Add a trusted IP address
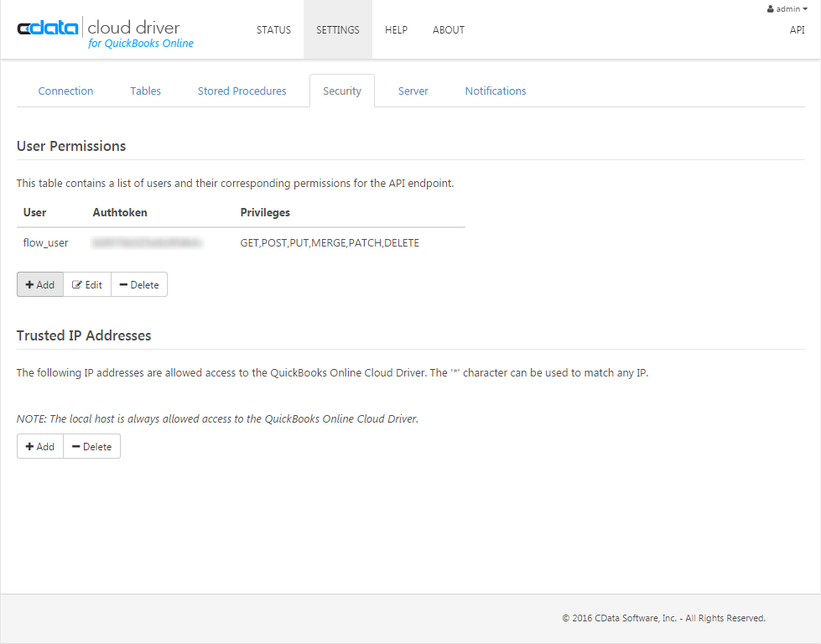This screenshot has width=821, height=644. click(40, 446)
